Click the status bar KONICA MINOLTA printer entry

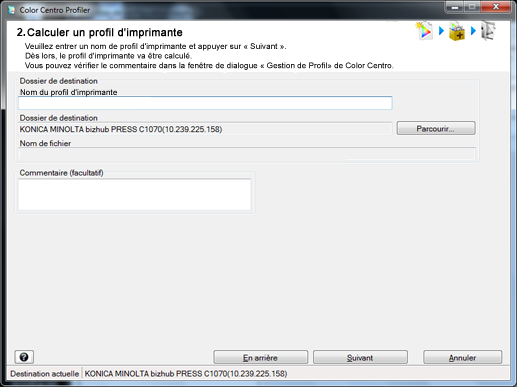[186, 374]
